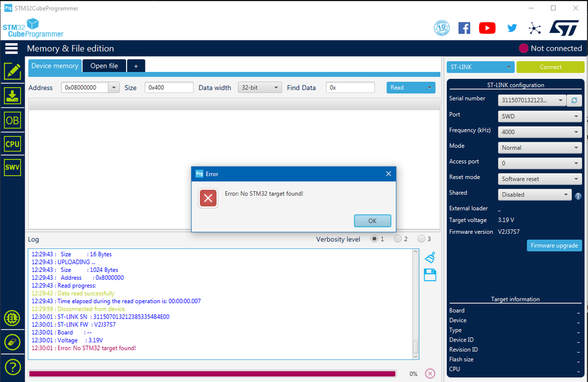This screenshot has width=588, height=382.
Task: Click 'Error: No STM32 target found!' log line
Action: [84, 348]
